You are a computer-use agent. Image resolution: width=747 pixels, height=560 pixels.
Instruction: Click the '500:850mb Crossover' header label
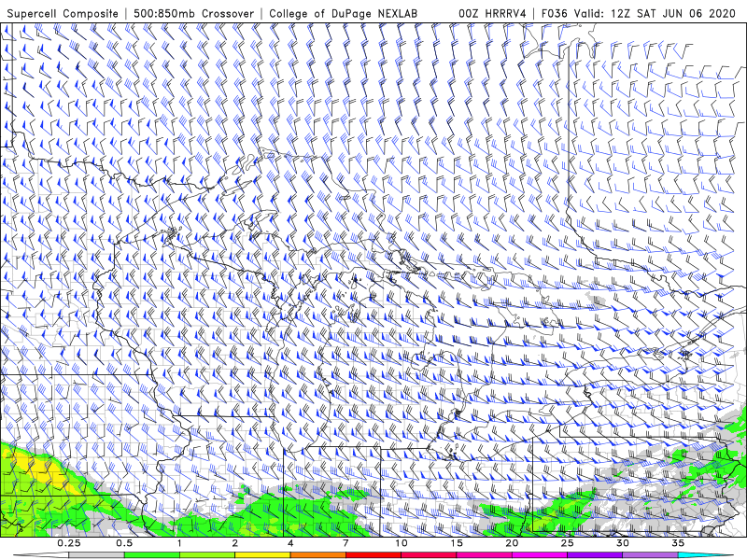click(194, 13)
